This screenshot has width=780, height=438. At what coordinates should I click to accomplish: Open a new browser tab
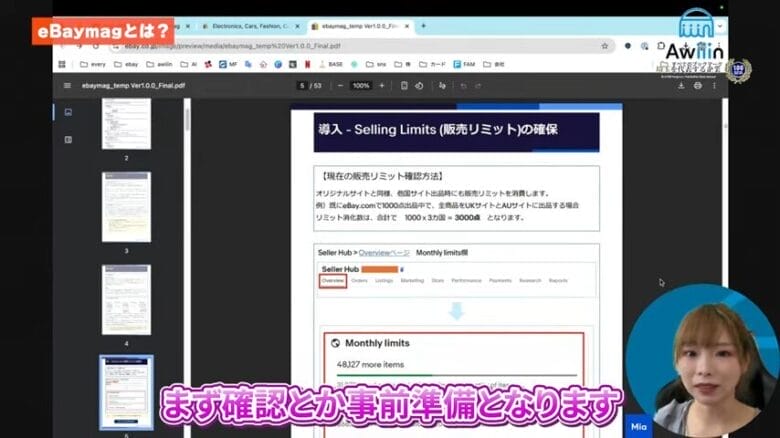coord(423,26)
